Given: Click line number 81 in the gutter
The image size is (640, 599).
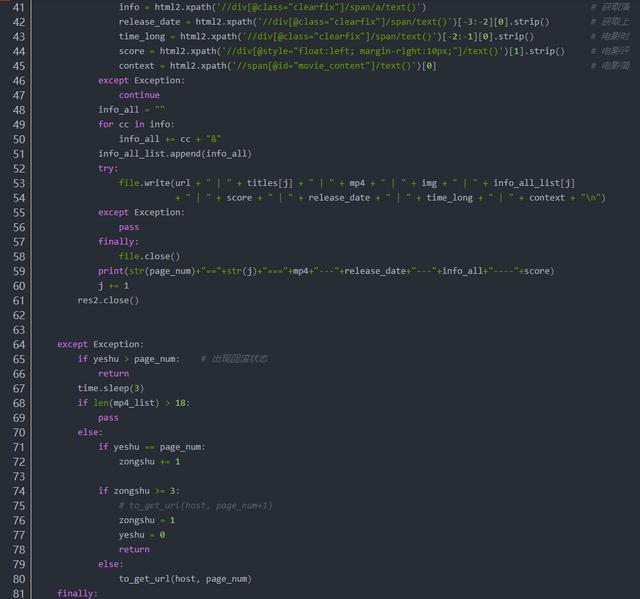Looking at the screenshot, I should (x=19, y=594).
